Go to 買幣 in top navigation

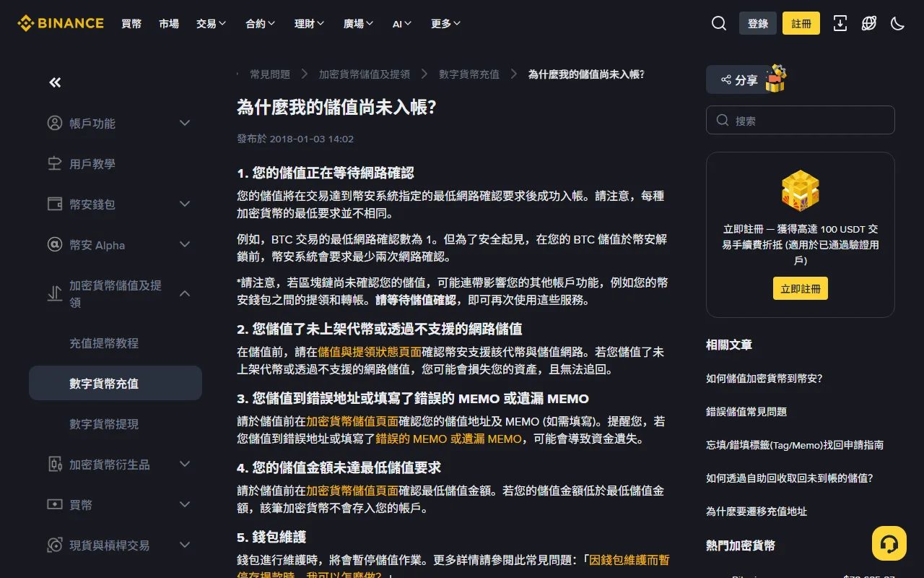131,23
